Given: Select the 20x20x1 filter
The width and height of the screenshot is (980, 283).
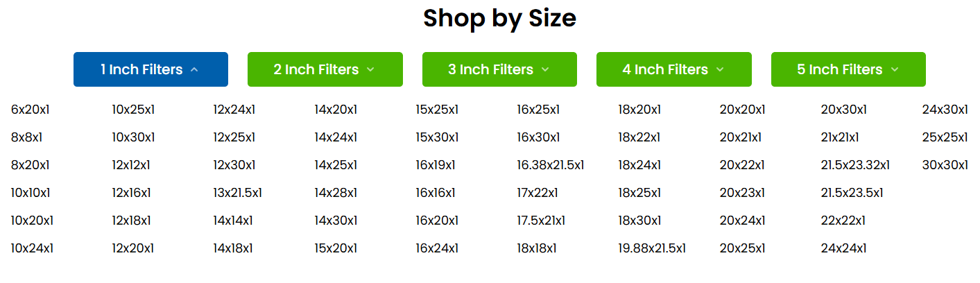Looking at the screenshot, I should coord(743,110).
